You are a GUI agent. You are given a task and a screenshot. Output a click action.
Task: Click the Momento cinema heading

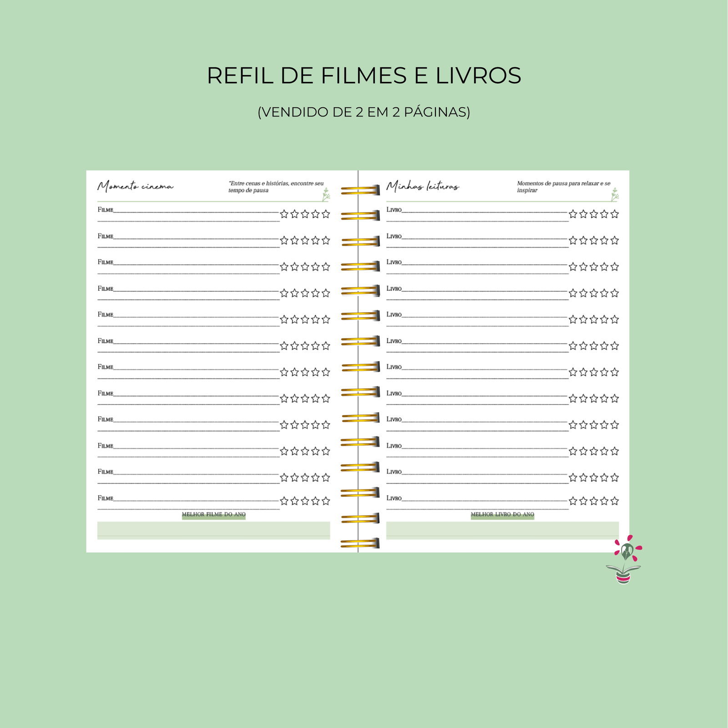click(x=135, y=186)
